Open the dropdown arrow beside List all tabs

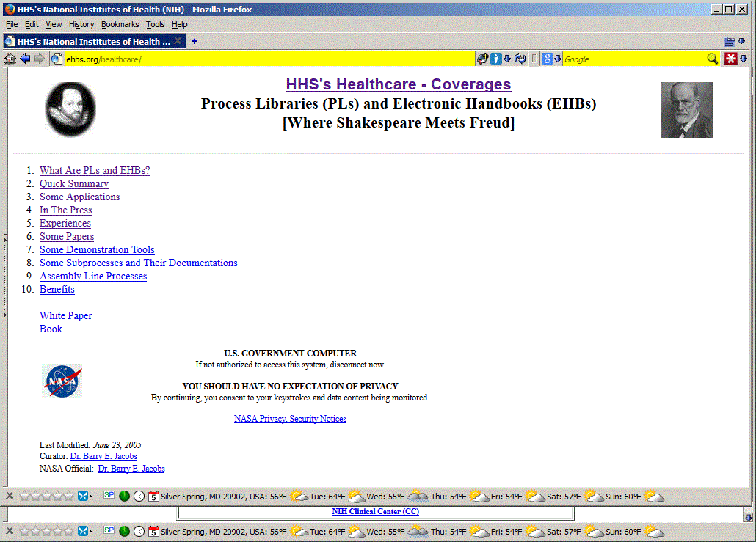741,42
